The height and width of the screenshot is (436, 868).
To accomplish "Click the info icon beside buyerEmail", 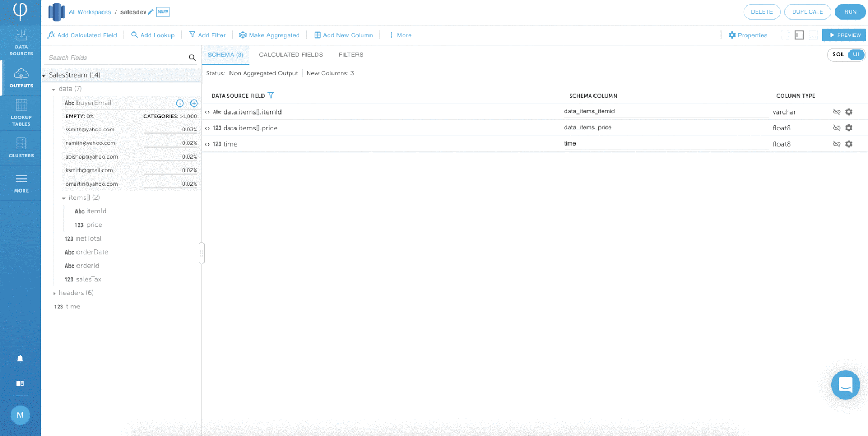I will 180,103.
